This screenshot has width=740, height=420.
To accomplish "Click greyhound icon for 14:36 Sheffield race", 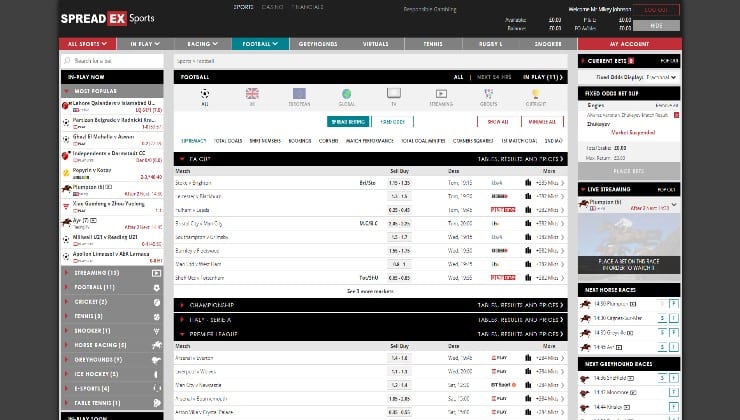I will (584, 378).
